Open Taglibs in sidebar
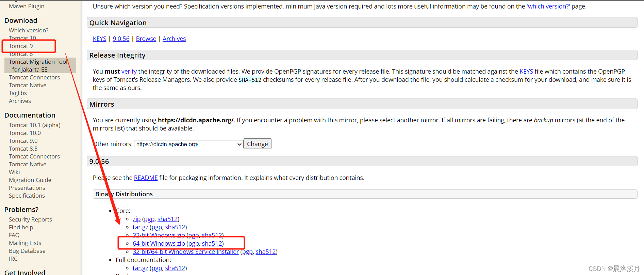Screen dimensions: 644x275 (18, 93)
